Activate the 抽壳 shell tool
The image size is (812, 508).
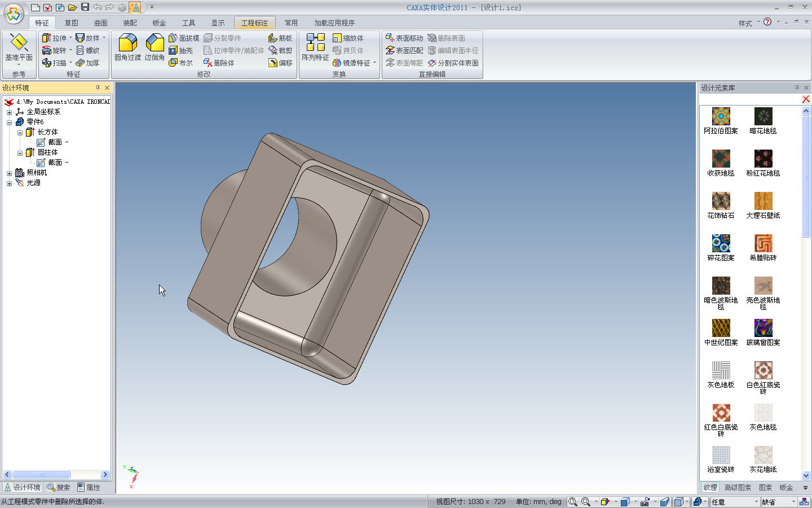[180, 50]
